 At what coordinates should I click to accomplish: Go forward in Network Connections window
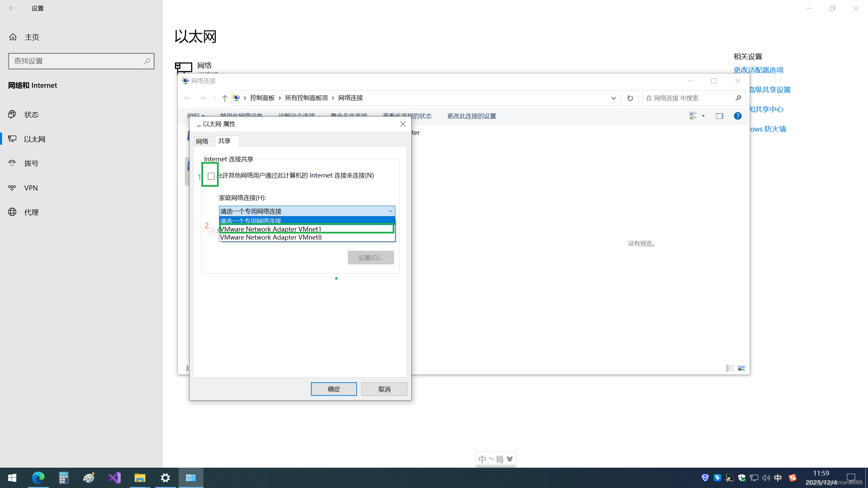(202, 98)
